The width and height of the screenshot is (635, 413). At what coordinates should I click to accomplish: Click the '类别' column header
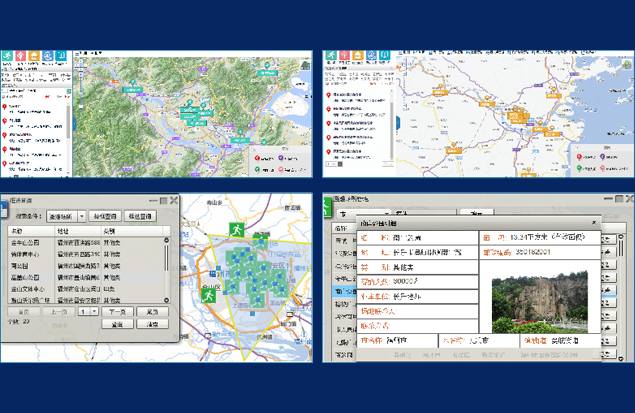tap(132, 231)
